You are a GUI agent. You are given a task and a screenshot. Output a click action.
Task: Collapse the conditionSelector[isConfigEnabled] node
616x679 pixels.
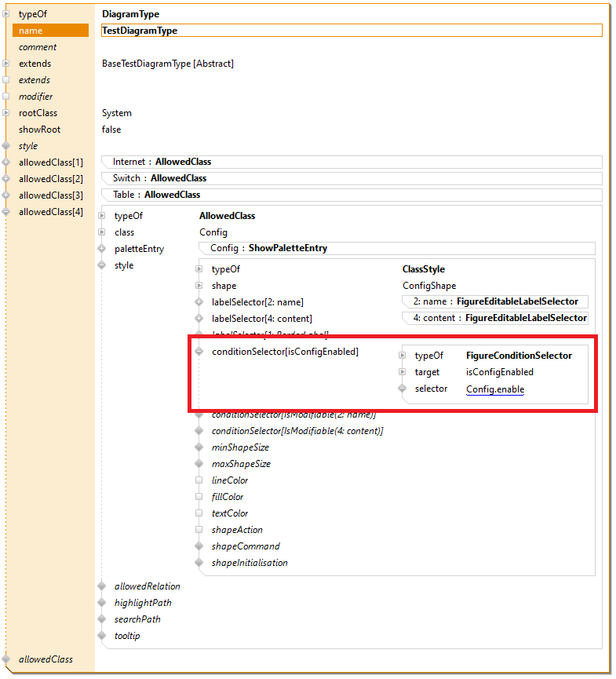pos(199,352)
